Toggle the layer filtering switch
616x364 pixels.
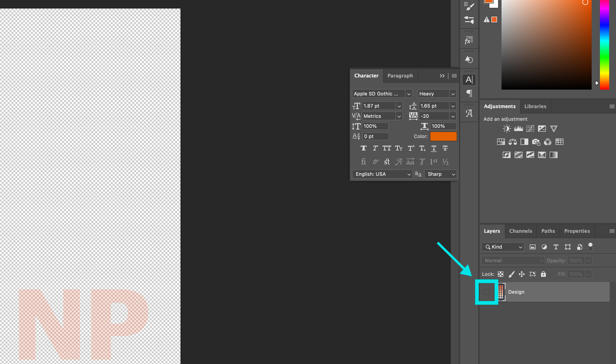tap(590, 246)
